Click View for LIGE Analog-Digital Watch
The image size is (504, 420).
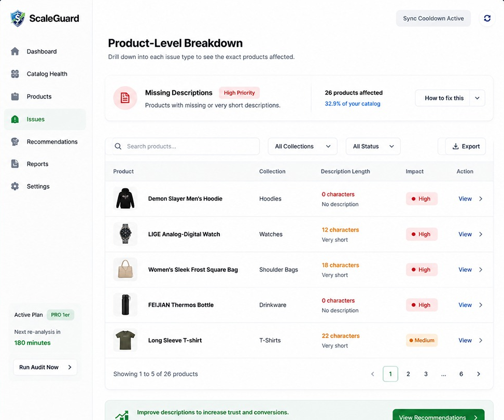[x=465, y=234]
